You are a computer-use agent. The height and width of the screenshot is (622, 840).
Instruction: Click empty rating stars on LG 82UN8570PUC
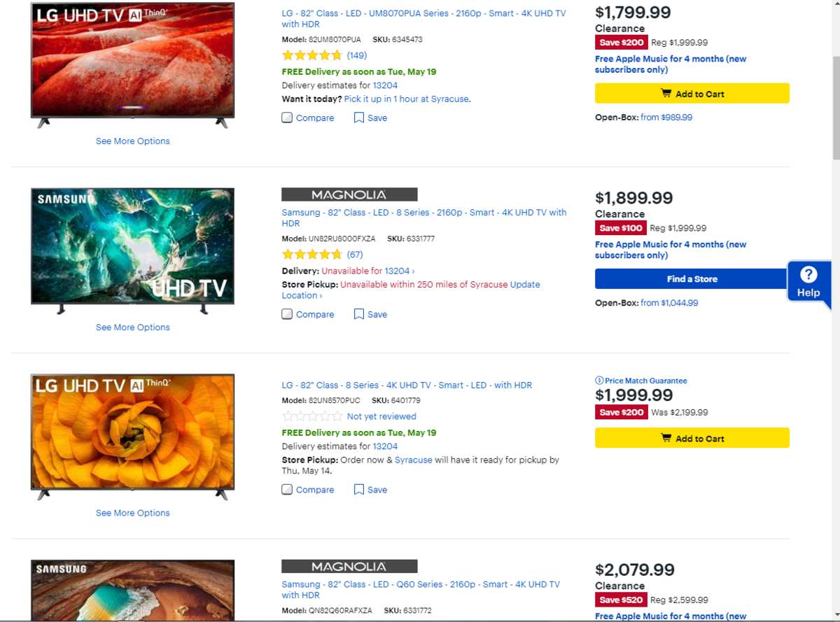tap(311, 416)
